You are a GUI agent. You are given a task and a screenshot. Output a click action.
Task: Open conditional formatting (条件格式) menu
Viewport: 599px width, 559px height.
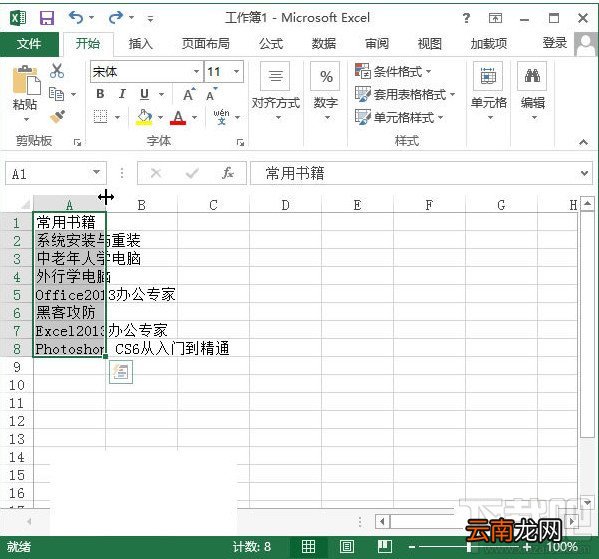[393, 71]
